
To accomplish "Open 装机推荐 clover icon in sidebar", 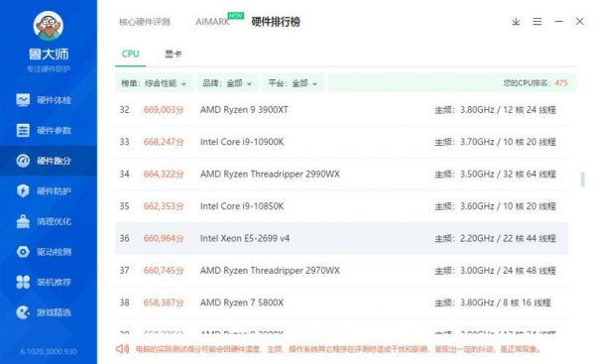I will (23, 282).
